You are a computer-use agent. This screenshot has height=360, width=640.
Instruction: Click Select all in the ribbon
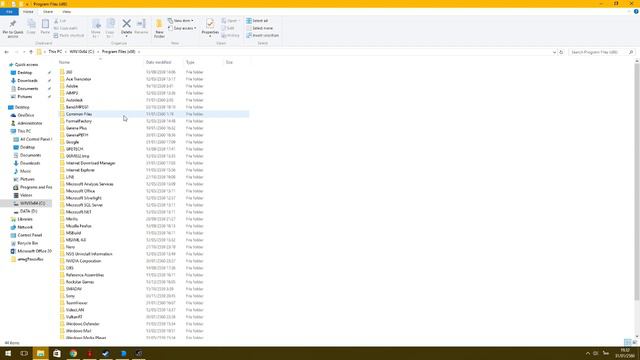[257, 20]
